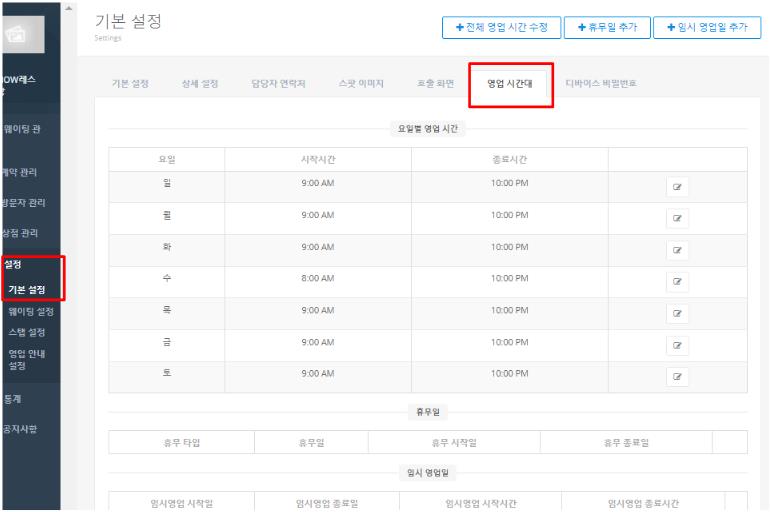The image size is (772, 512).
Task: Click 임시영업 시작시간 column header
Action: (481, 504)
